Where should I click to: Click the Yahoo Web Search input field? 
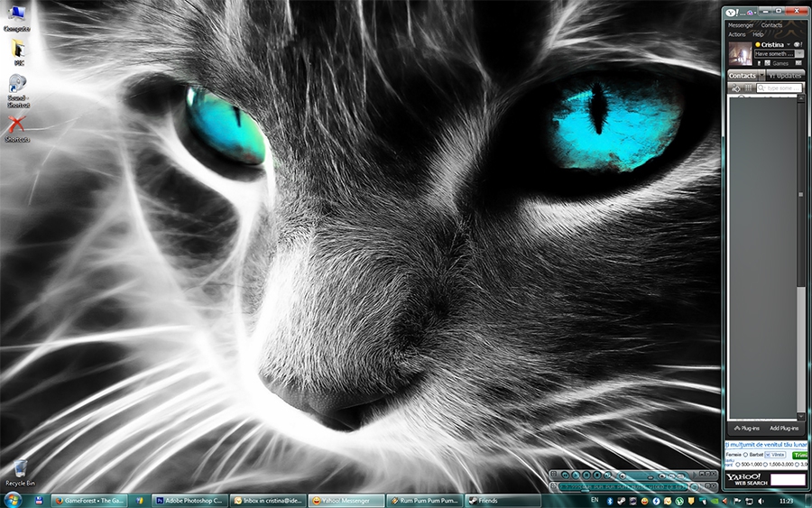coord(788,479)
